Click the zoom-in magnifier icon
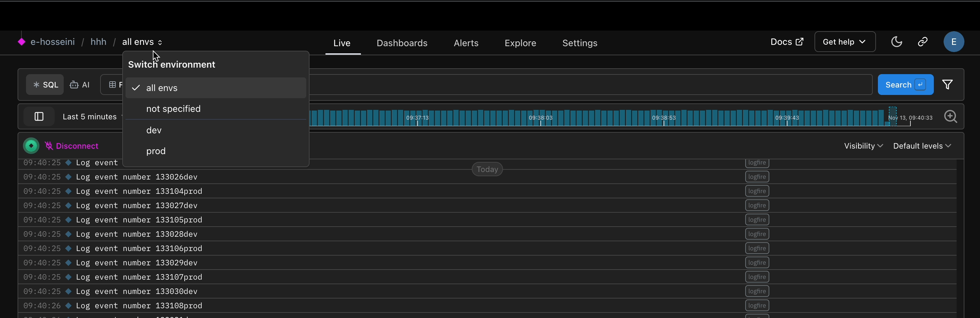 950,116
